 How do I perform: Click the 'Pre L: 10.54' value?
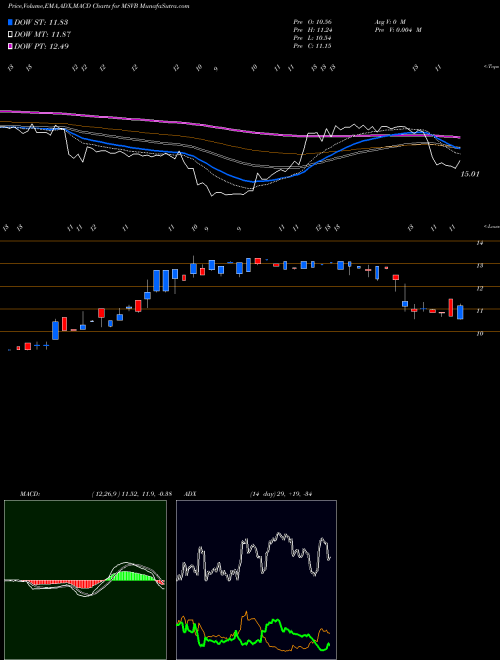tap(313, 38)
